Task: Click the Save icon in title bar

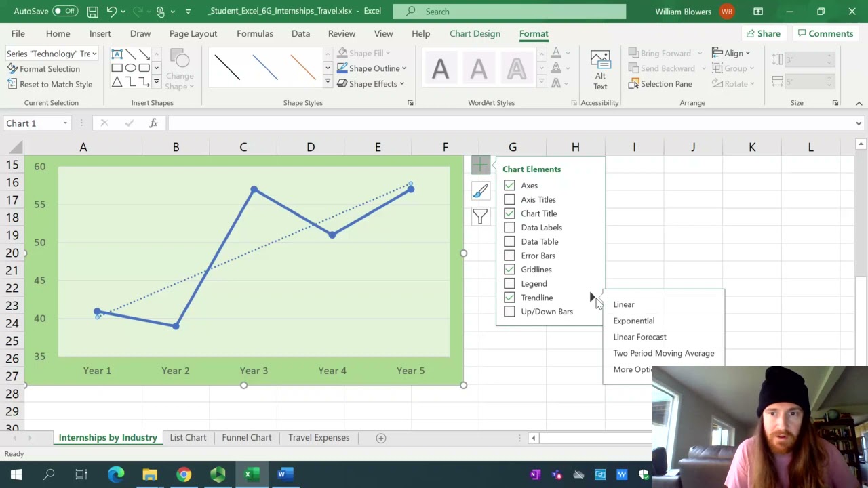Action: (92, 12)
